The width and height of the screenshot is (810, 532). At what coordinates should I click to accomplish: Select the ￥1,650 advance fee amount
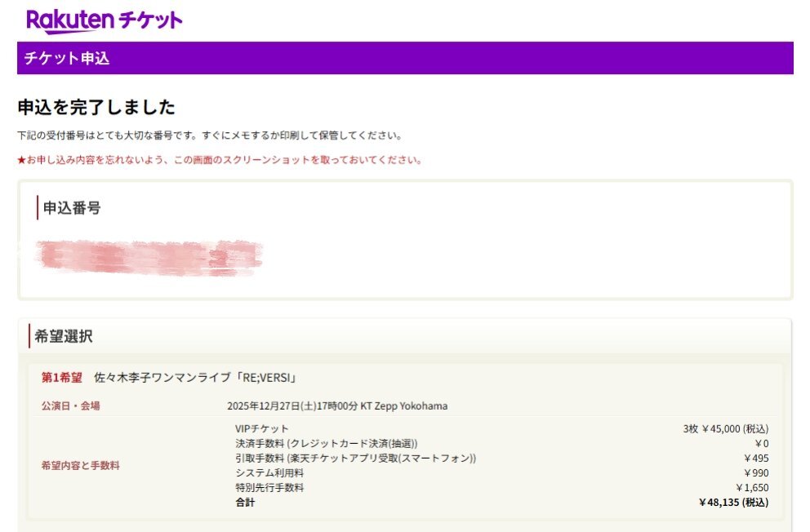[x=752, y=488]
